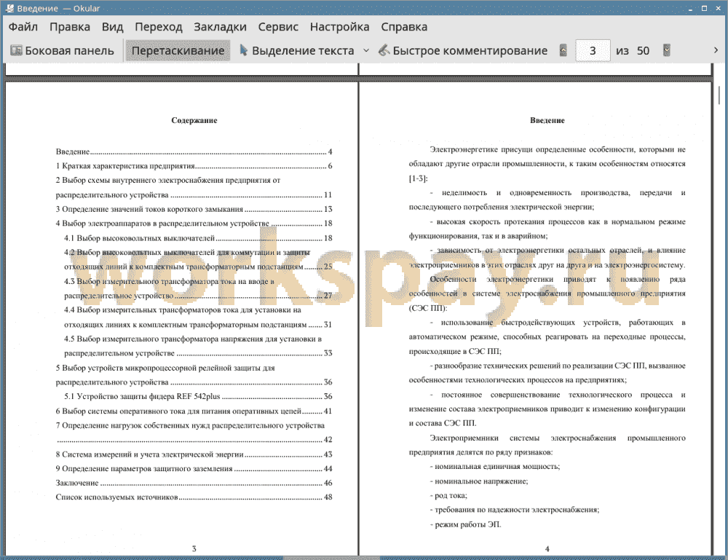Click '- род тока;' line
Image resolution: width=728 pixels, height=560 pixels.
tap(448, 495)
